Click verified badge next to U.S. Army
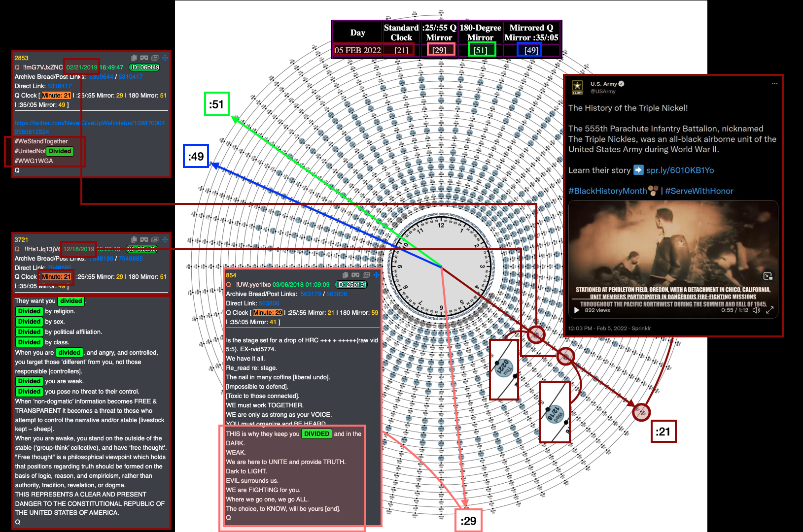803x532 pixels. pos(622,84)
